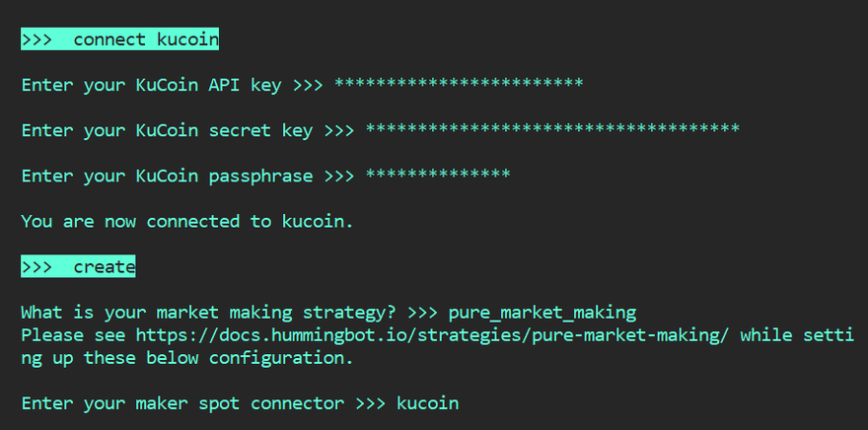Click the "Enter your KuCoin secret key" prompt
The width and height of the screenshot is (868, 430).
click(x=167, y=131)
